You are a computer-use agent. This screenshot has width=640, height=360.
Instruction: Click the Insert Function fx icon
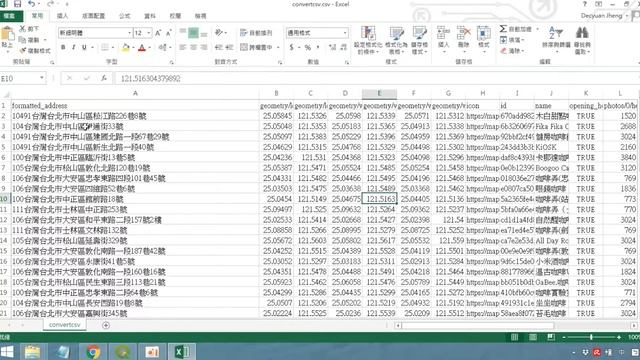104,78
